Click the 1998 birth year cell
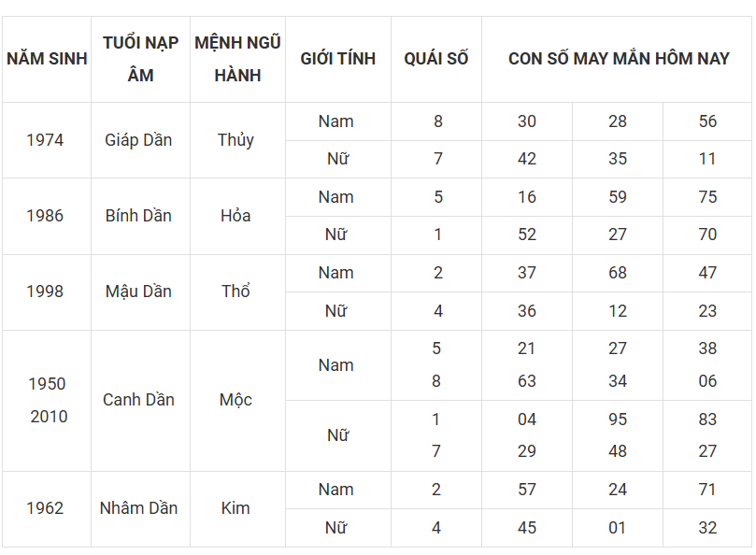This screenshot has height=555, width=756. [x=47, y=292]
